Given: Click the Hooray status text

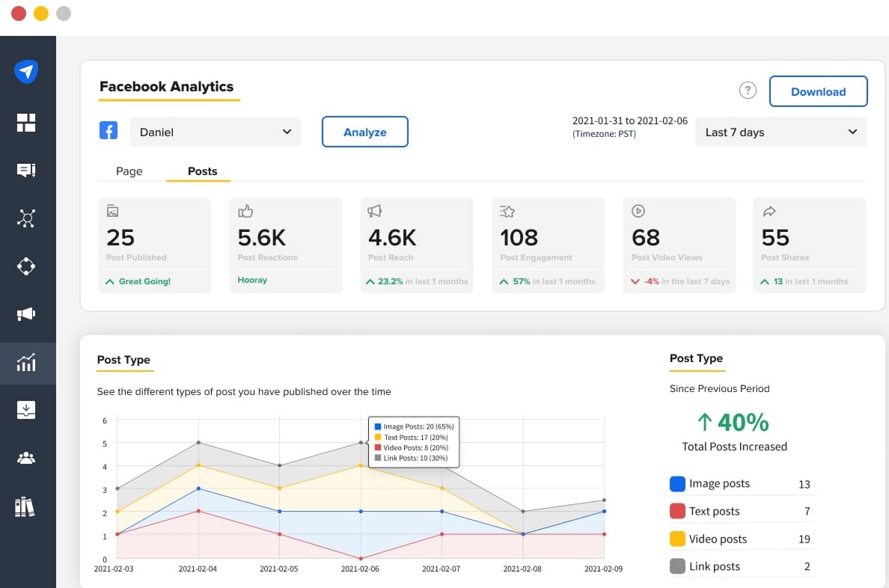Looking at the screenshot, I should tap(252, 280).
